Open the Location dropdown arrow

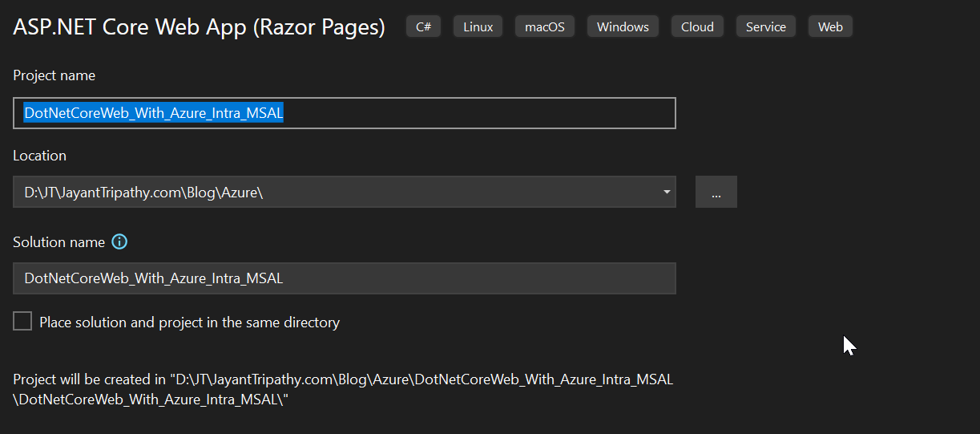[x=667, y=193]
